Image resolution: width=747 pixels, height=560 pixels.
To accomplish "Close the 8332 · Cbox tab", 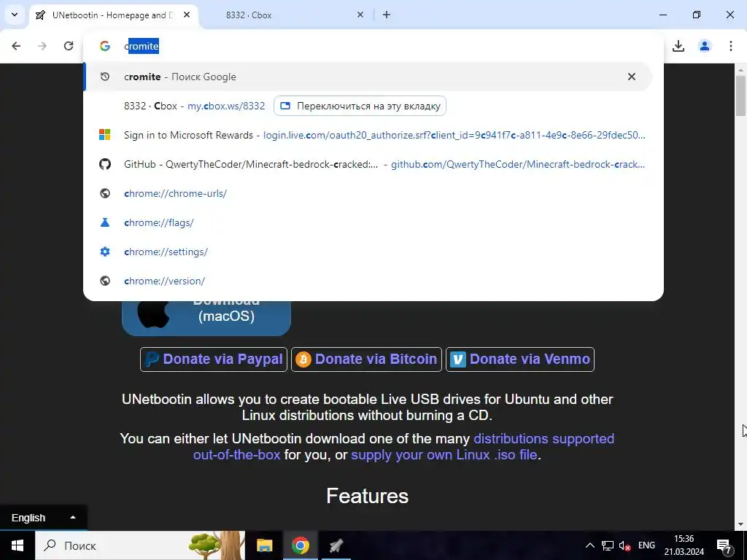I will pyautogui.click(x=360, y=15).
